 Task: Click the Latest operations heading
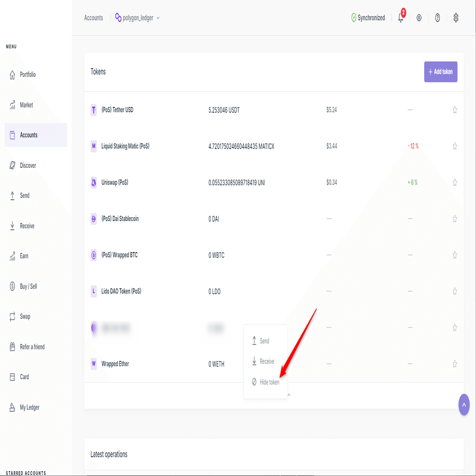tap(109, 454)
